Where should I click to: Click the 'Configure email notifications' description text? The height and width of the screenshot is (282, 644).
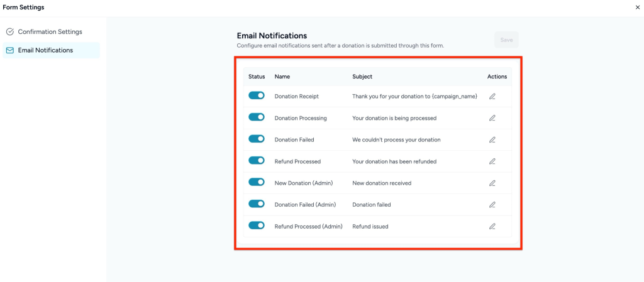[340, 46]
